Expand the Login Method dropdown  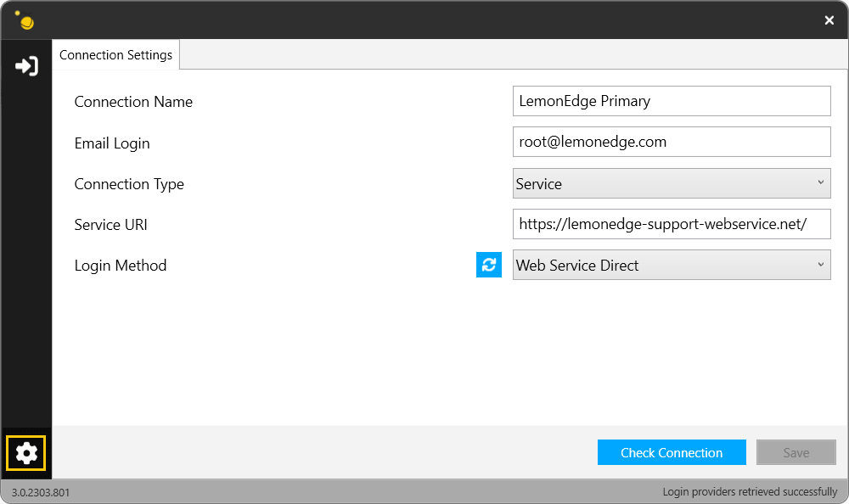pyautogui.click(x=672, y=265)
